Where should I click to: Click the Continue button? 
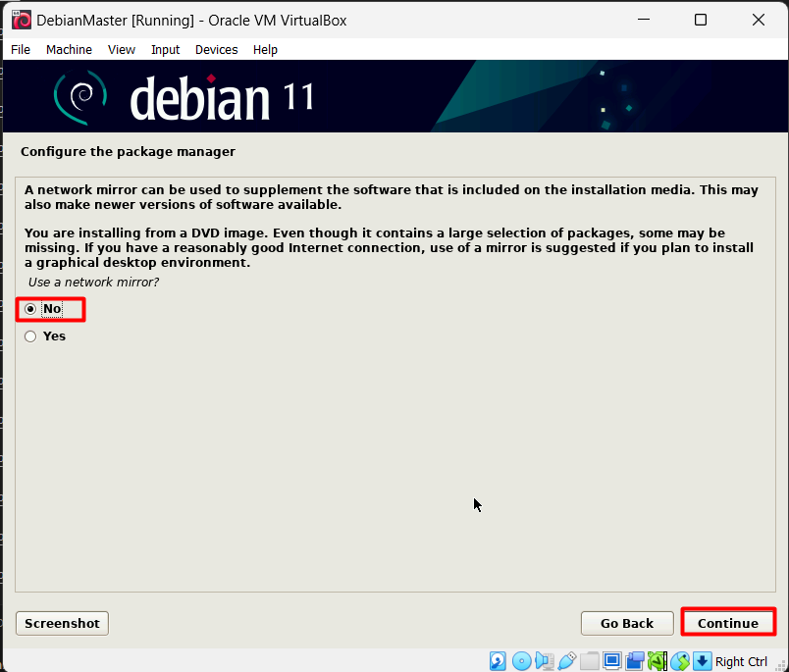[727, 623]
